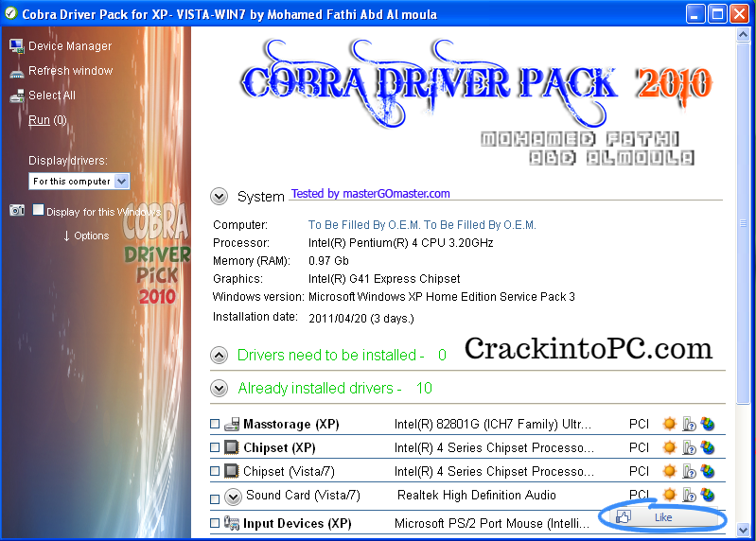This screenshot has width=756, height=541.
Task: Click the Intel(R) G41 Express Chipset value
Action: 384,279
